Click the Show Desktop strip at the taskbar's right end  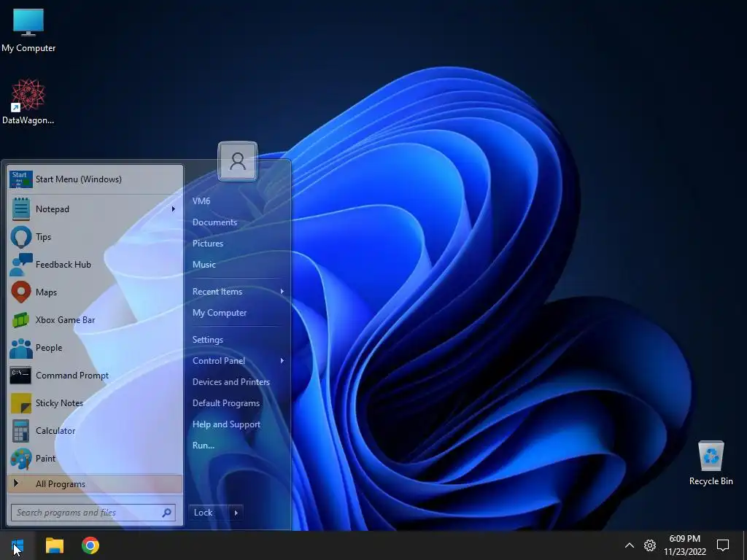pyautogui.click(x=745, y=545)
